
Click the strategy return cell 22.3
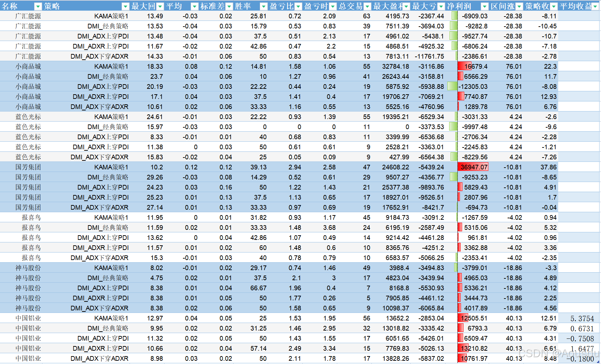[541, 67]
